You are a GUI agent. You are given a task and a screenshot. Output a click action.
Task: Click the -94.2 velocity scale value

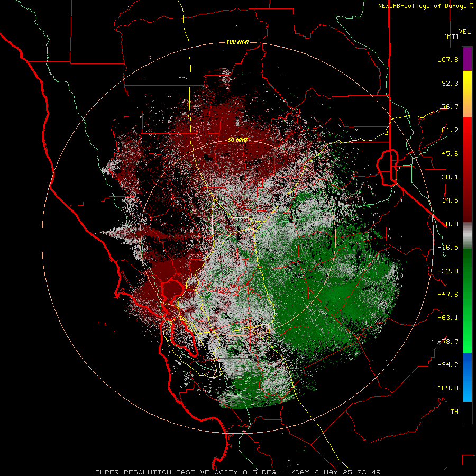448,365
